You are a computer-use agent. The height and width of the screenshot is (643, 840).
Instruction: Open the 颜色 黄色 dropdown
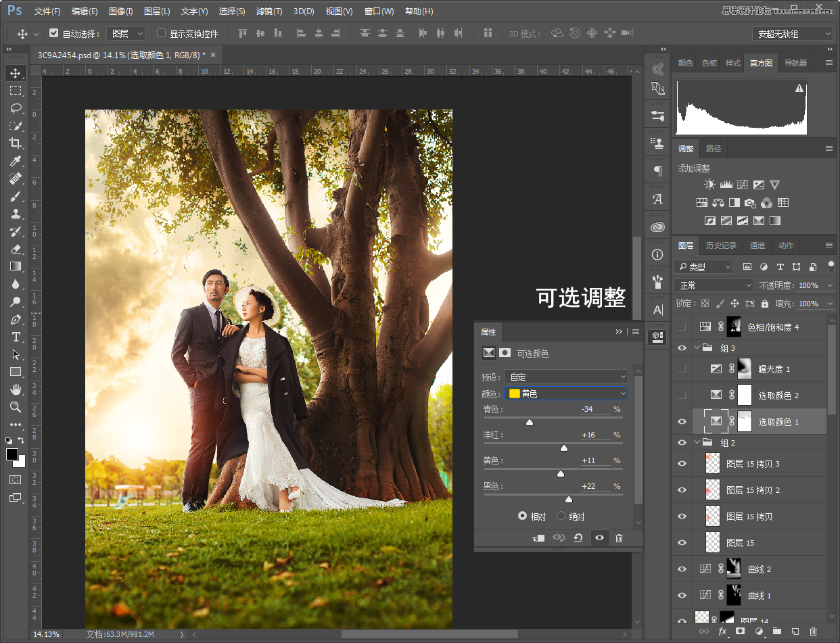pyautogui.click(x=567, y=394)
